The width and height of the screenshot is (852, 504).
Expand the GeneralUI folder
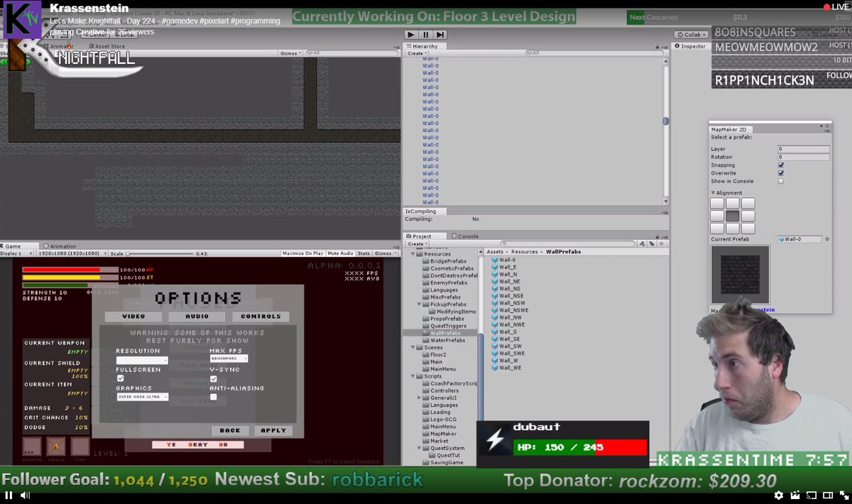(x=420, y=398)
